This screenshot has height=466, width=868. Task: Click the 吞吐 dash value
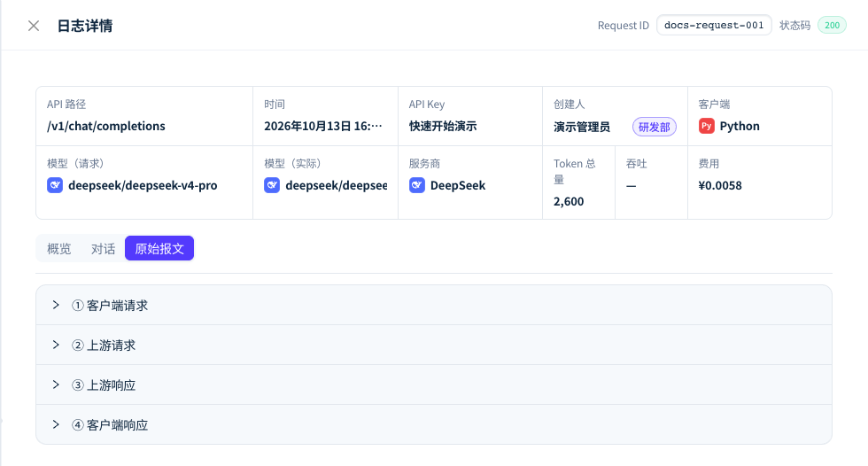pyautogui.click(x=631, y=186)
